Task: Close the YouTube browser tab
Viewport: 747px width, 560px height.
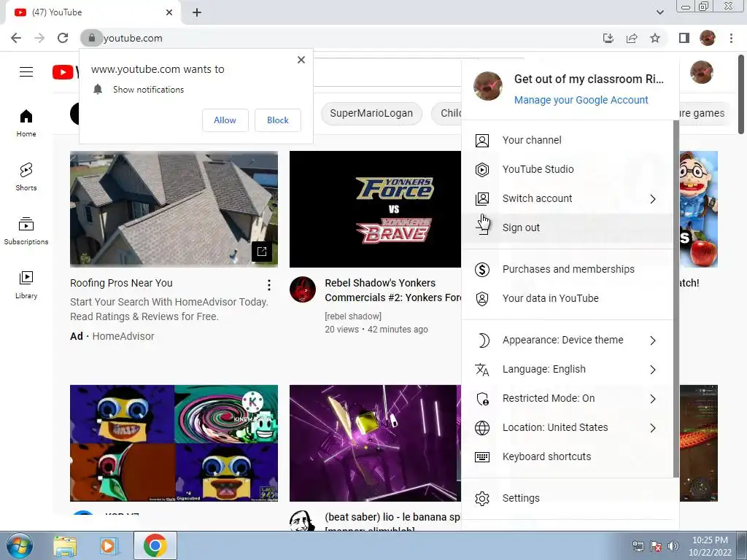Action: pos(169,12)
